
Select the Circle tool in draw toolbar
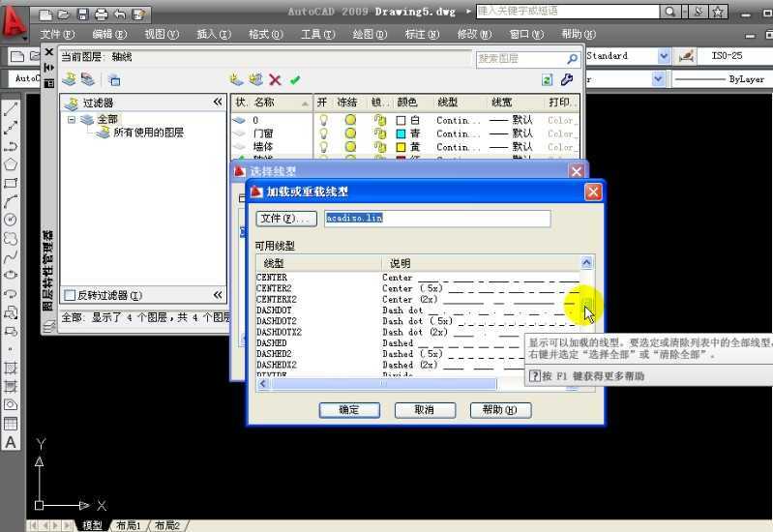pos(11,220)
